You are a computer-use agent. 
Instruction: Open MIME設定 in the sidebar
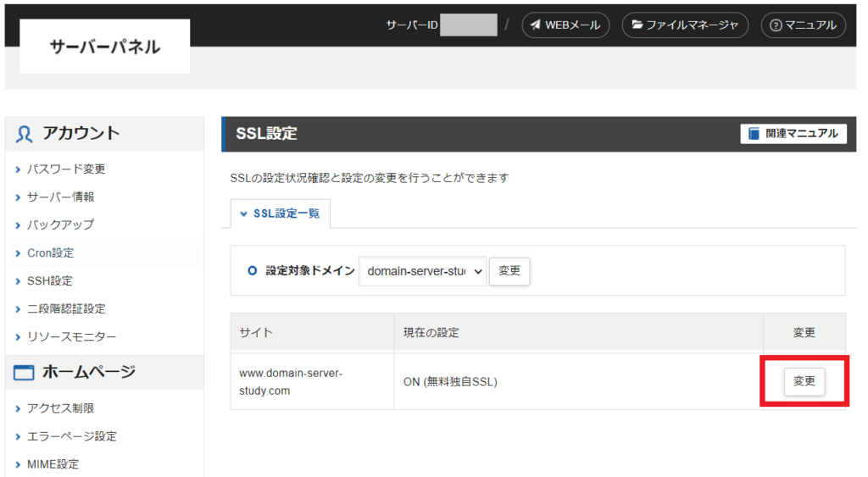53,464
